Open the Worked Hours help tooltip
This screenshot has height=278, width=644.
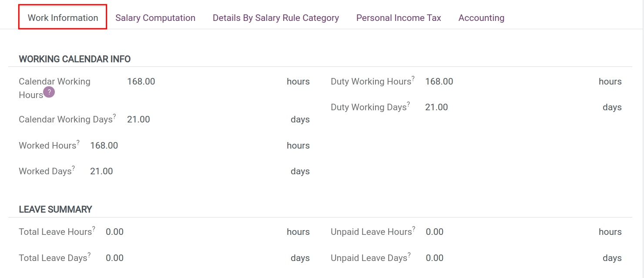(78, 142)
